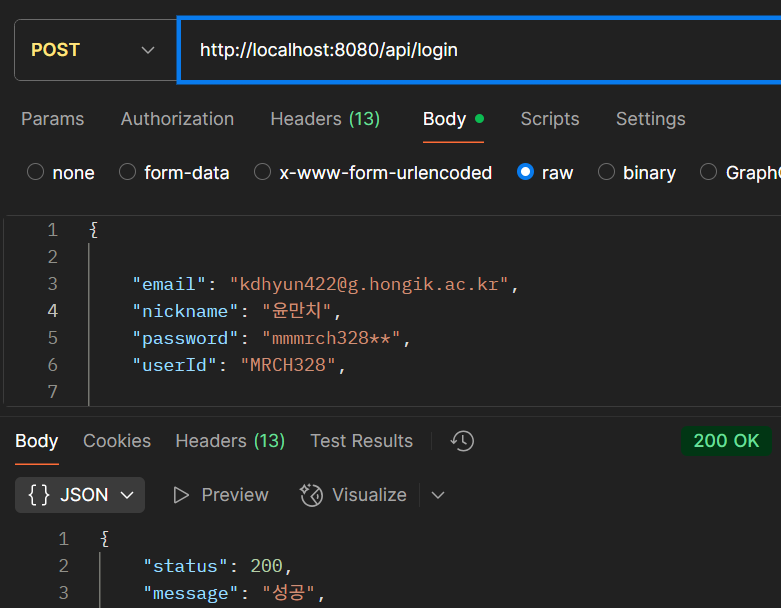Image resolution: width=781 pixels, height=608 pixels.
Task: Select the form-data body type
Action: point(174,172)
